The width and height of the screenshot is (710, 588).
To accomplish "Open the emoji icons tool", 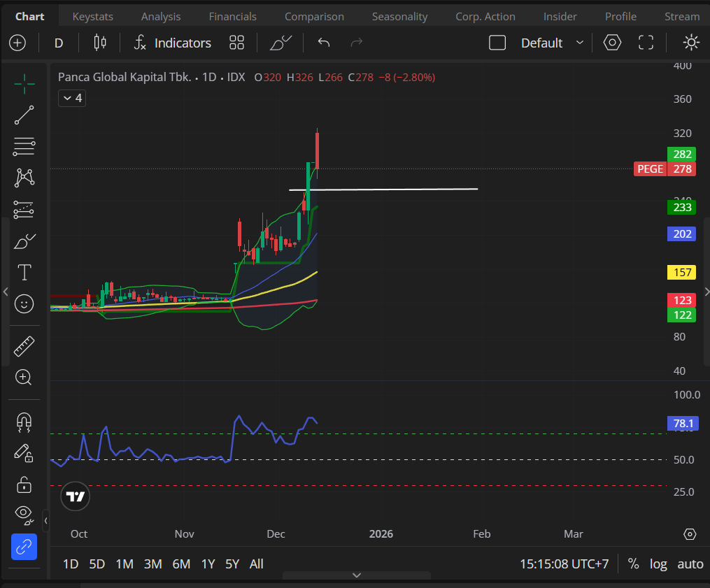I will click(24, 303).
